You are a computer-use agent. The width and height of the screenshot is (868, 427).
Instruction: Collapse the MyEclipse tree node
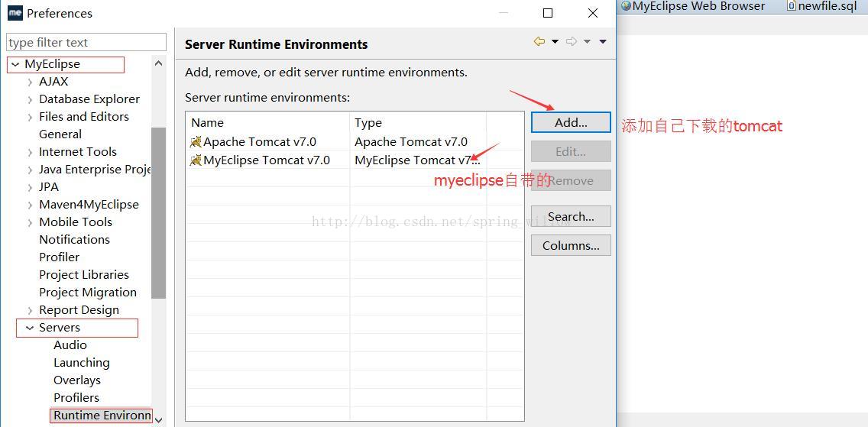15,65
